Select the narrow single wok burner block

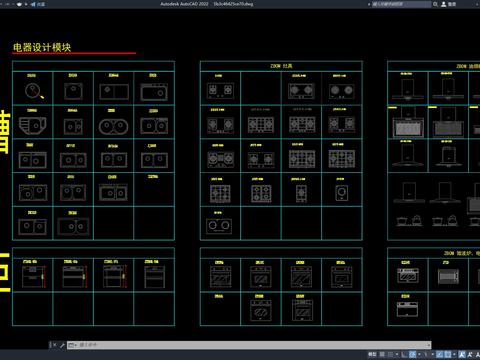tap(301, 193)
